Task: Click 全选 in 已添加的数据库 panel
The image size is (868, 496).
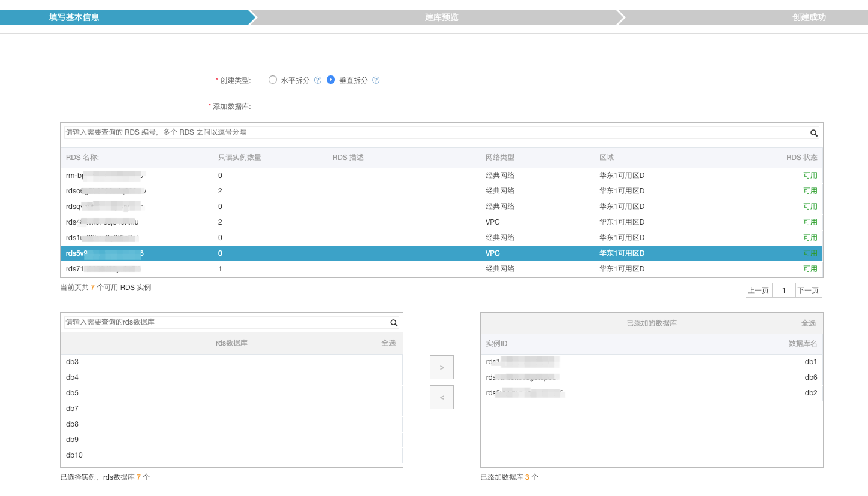Action: pyautogui.click(x=809, y=323)
